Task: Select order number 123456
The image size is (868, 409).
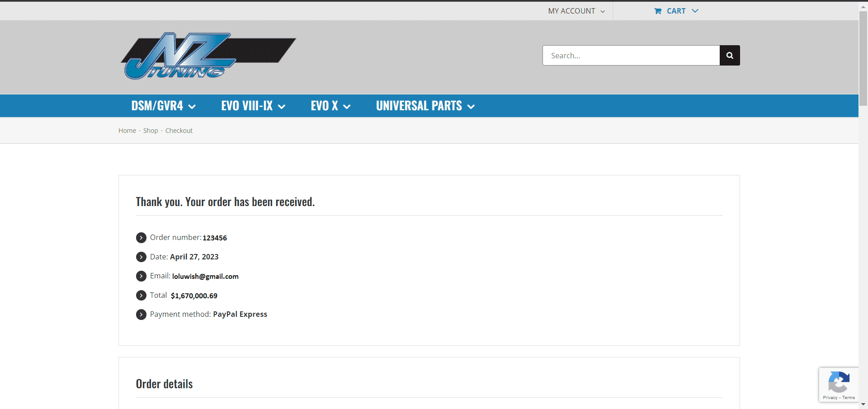Action: (215, 238)
